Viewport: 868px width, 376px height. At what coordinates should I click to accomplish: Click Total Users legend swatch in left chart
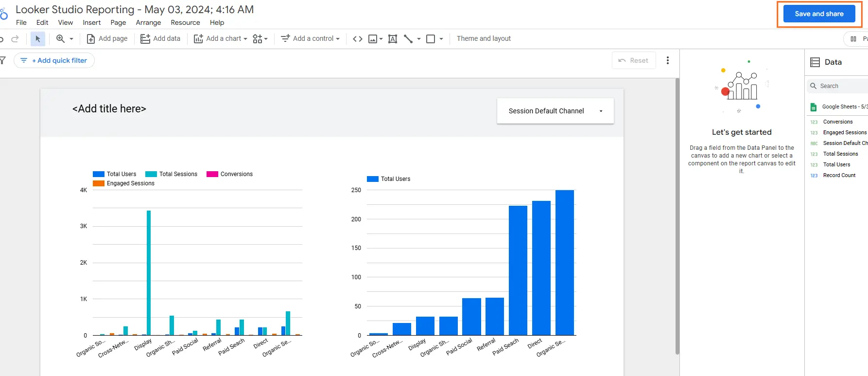(x=99, y=174)
